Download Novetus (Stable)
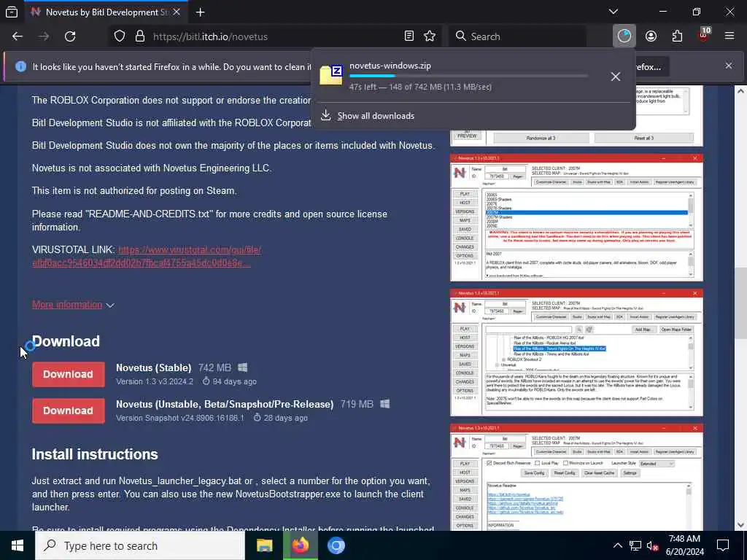Screen dimensions: 747x560 point(68,374)
